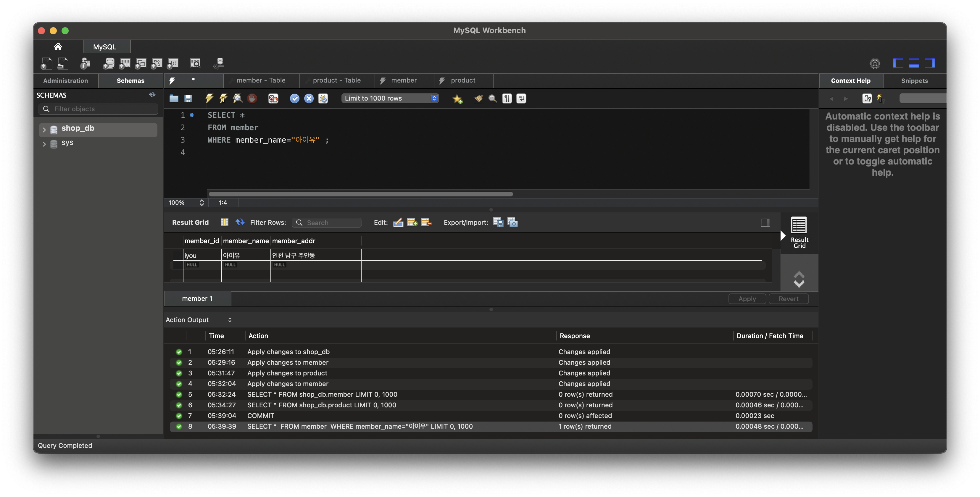
Task: Open the Limit to 1000 rows dropdown
Action: click(390, 99)
